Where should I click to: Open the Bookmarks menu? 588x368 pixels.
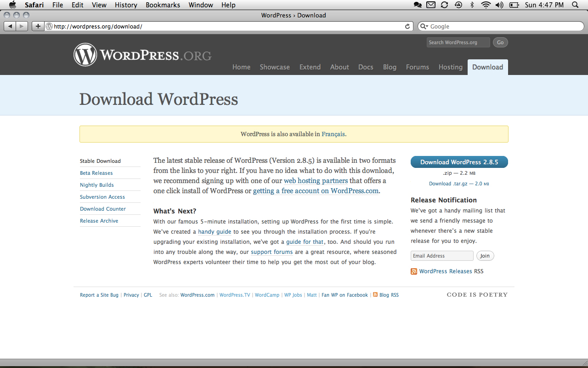coord(163,5)
